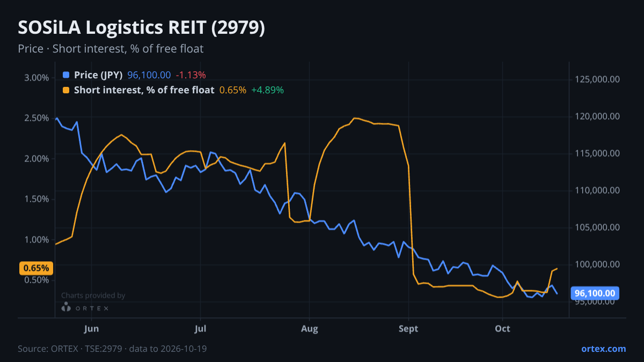Screen dimensions: 644x362
Task: Click the blue Price legend color swatch
Action: [66, 75]
